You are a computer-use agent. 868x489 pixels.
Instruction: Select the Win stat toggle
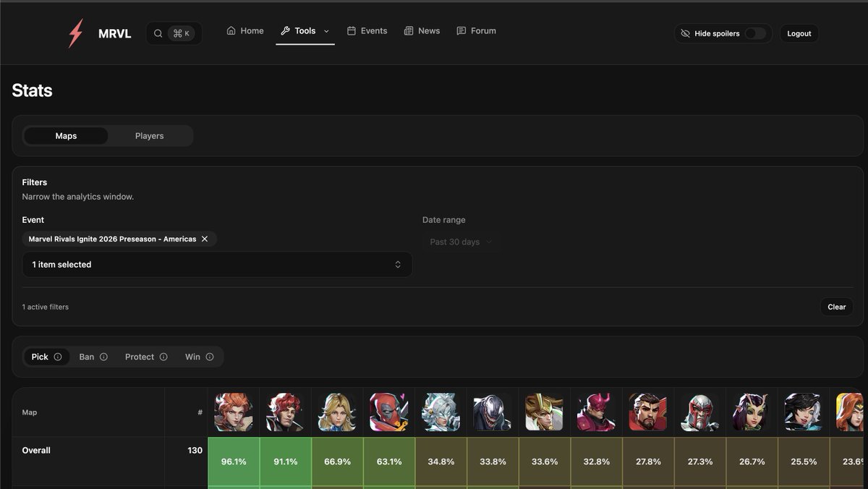click(200, 357)
